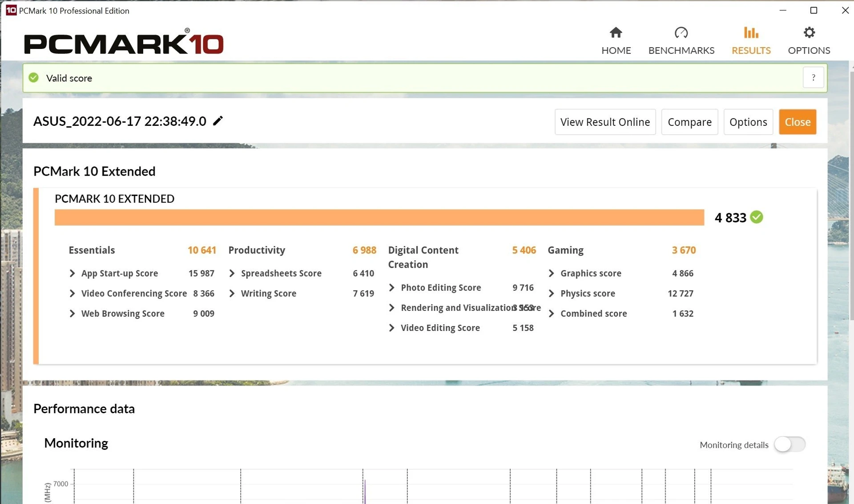Minimize the PCMark 10 window

pyautogui.click(x=783, y=10)
